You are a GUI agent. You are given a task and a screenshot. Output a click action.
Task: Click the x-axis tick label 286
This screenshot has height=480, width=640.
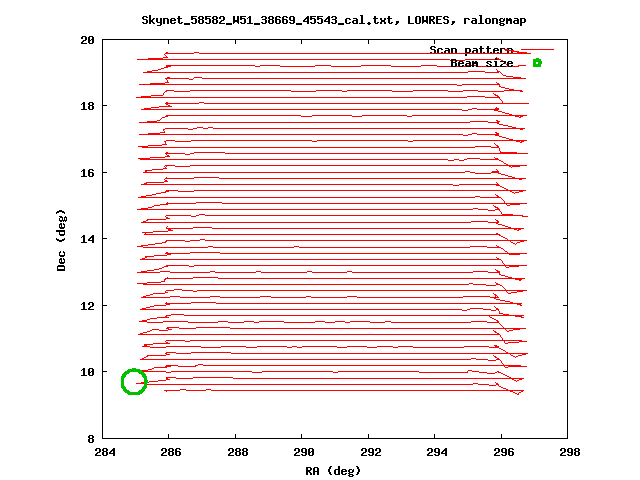[171, 452]
